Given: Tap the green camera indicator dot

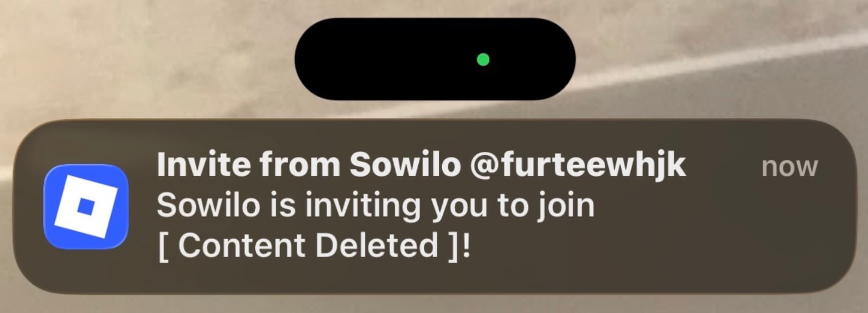Looking at the screenshot, I should point(483,59).
